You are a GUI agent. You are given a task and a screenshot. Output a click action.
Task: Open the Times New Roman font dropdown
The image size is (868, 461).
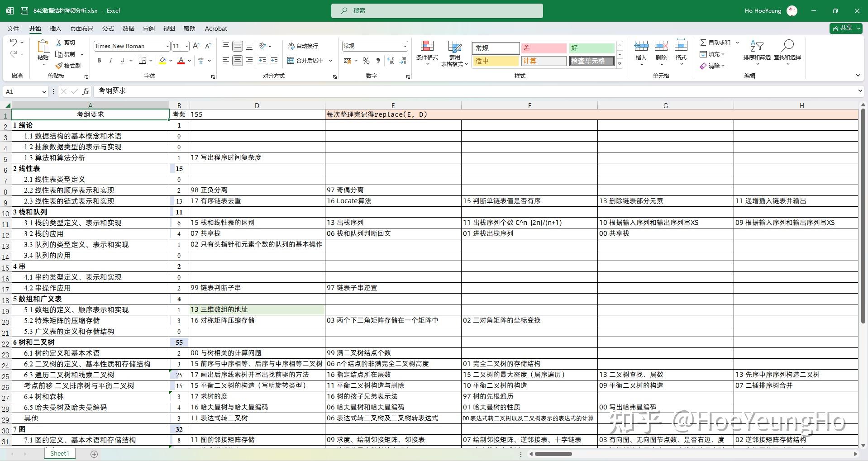point(167,46)
